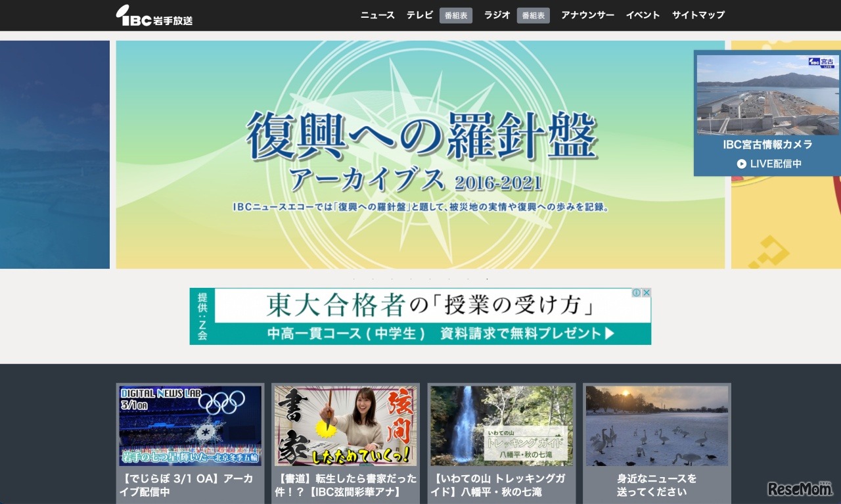Viewport: 841px width, 504px height.
Task: Open the でじらぼ 3/1 OA archive thumbnail
Action: click(x=189, y=426)
